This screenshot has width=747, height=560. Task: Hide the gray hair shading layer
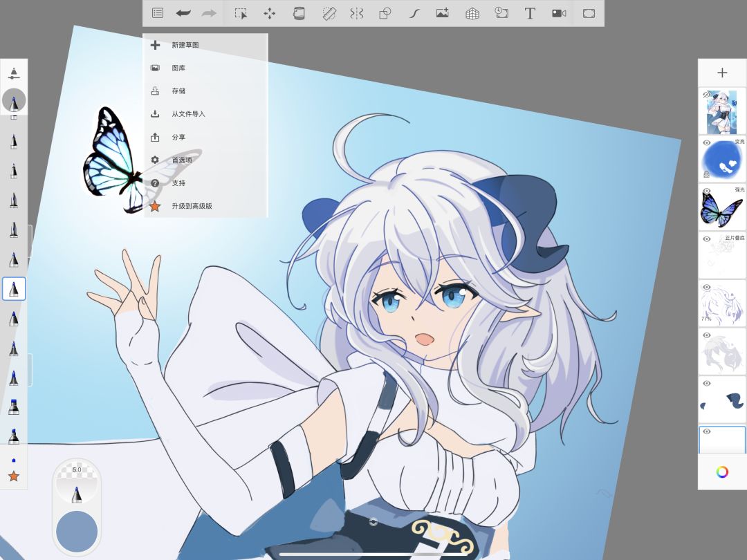coord(706,335)
